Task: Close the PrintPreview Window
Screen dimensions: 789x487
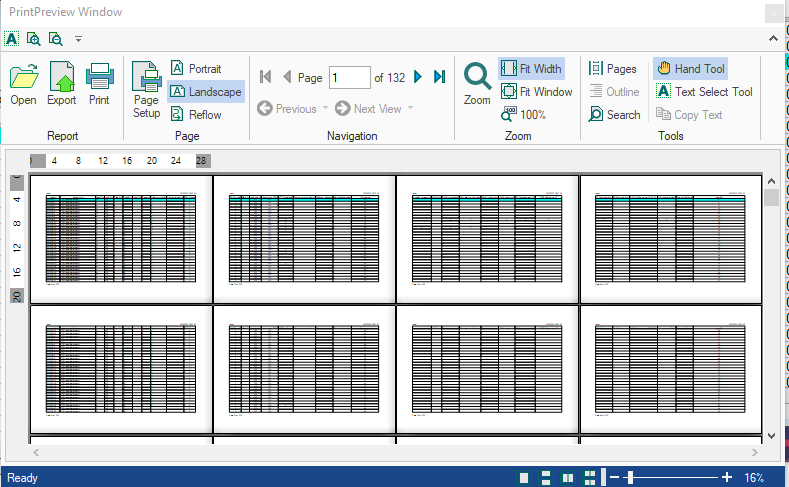Action: 774,13
